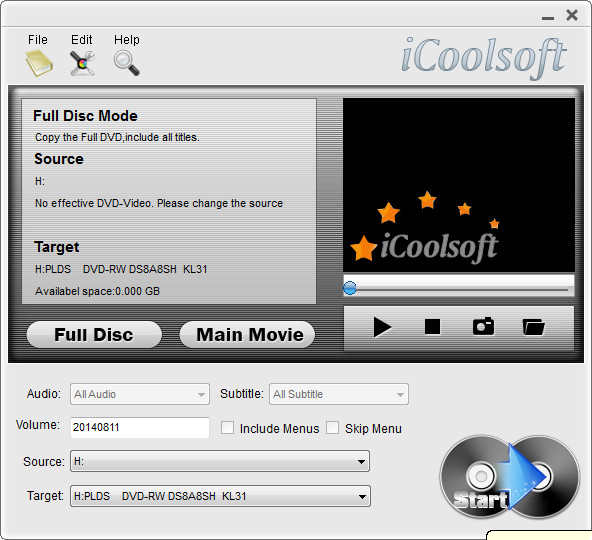Expand the Subtitle dropdown
The height and width of the screenshot is (540, 592).
click(339, 394)
